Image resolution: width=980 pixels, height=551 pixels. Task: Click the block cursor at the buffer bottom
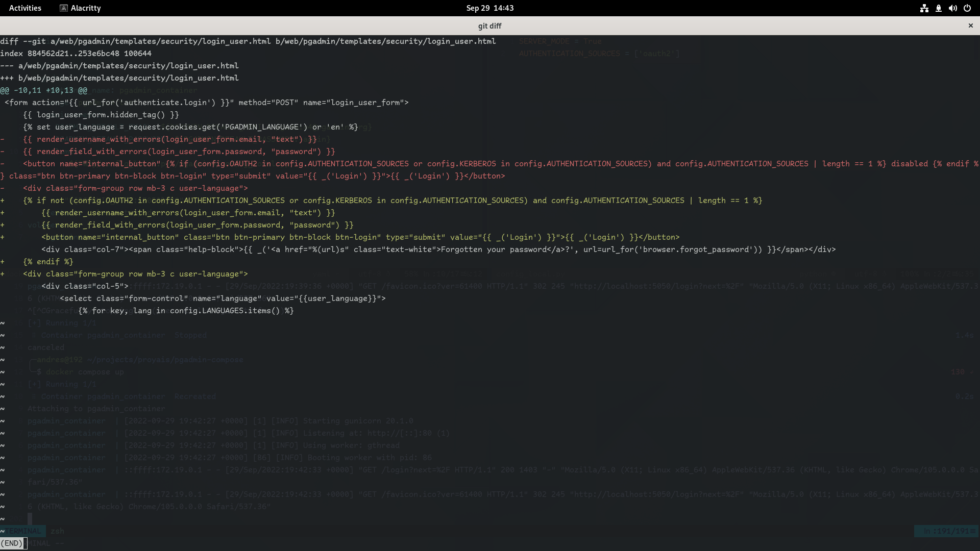point(31,518)
